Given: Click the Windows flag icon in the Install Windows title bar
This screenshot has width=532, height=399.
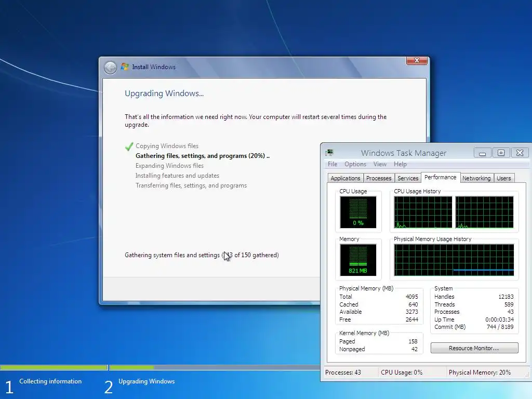Looking at the screenshot, I should (125, 66).
